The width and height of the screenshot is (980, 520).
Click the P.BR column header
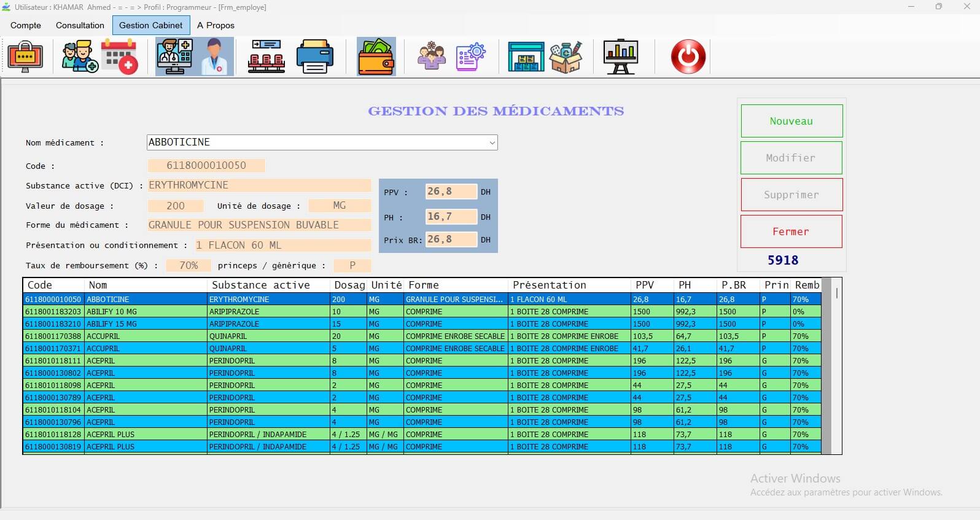738,285
